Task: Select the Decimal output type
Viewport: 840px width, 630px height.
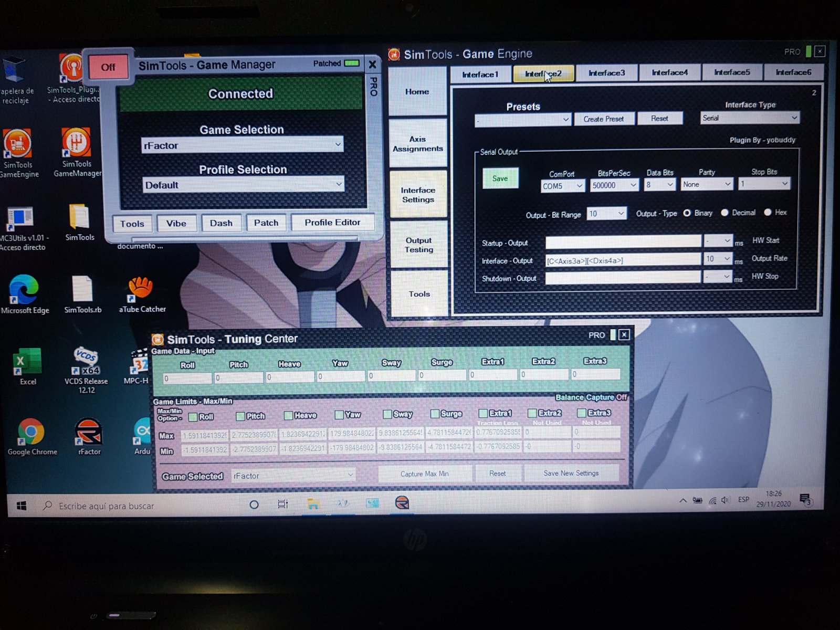Action: coord(724,213)
